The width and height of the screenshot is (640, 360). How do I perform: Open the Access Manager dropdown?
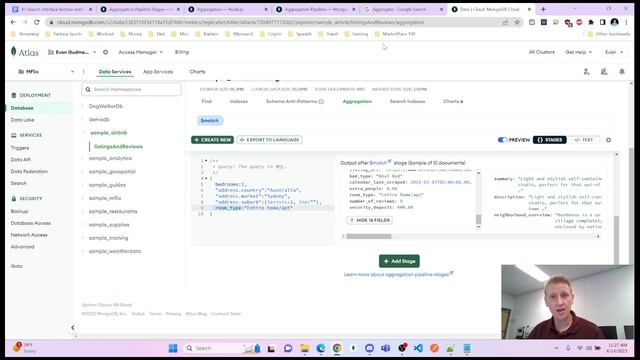(x=140, y=52)
